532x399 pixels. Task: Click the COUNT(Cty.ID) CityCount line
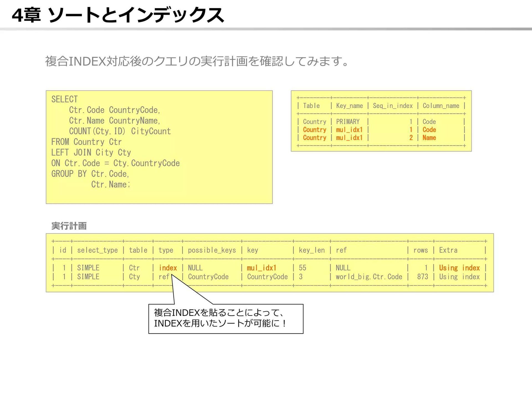[120, 131]
